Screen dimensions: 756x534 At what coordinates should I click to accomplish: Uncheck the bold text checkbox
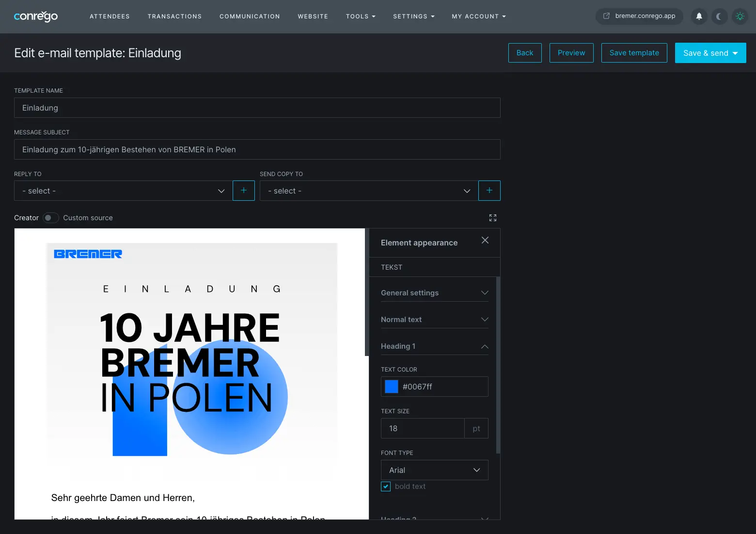[x=386, y=486]
